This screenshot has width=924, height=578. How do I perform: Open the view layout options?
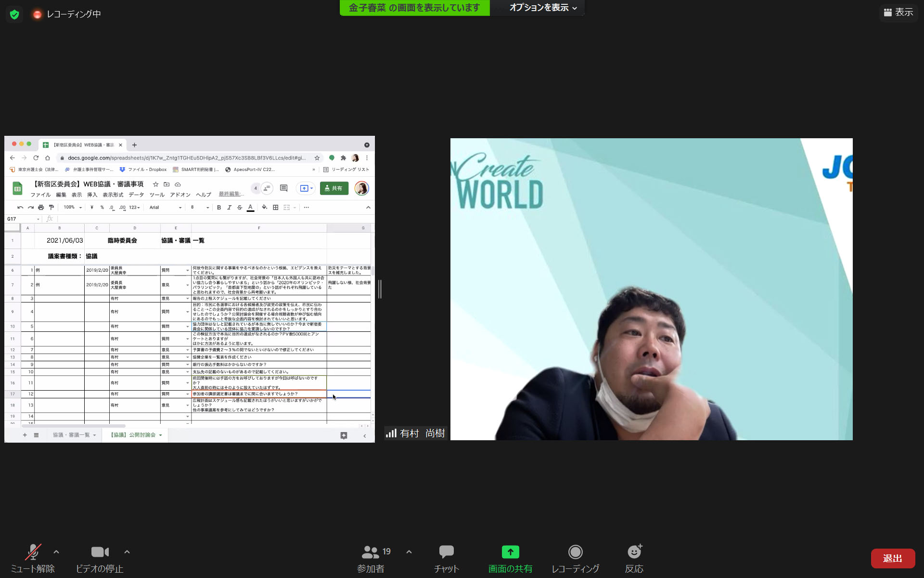898,12
